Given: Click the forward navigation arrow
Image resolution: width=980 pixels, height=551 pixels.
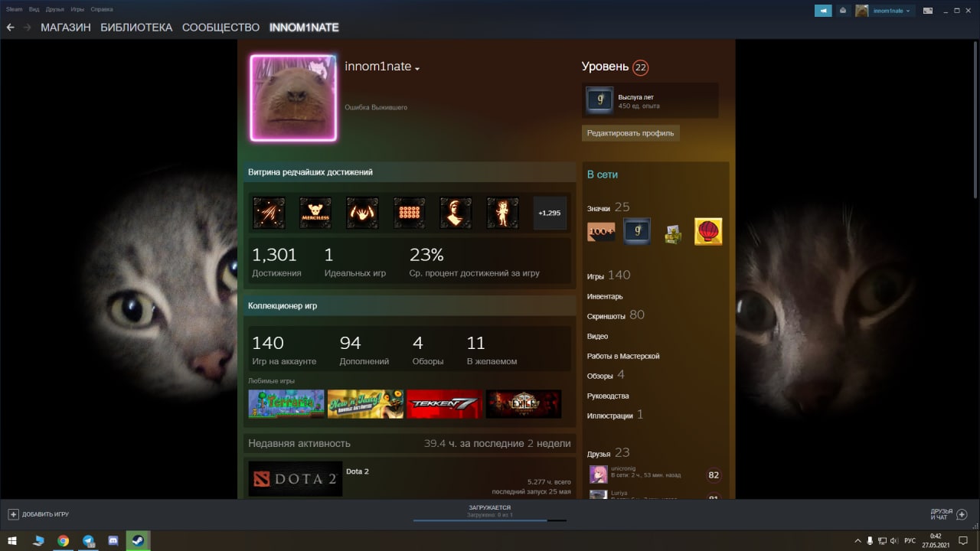Looking at the screenshot, I should pos(28,28).
